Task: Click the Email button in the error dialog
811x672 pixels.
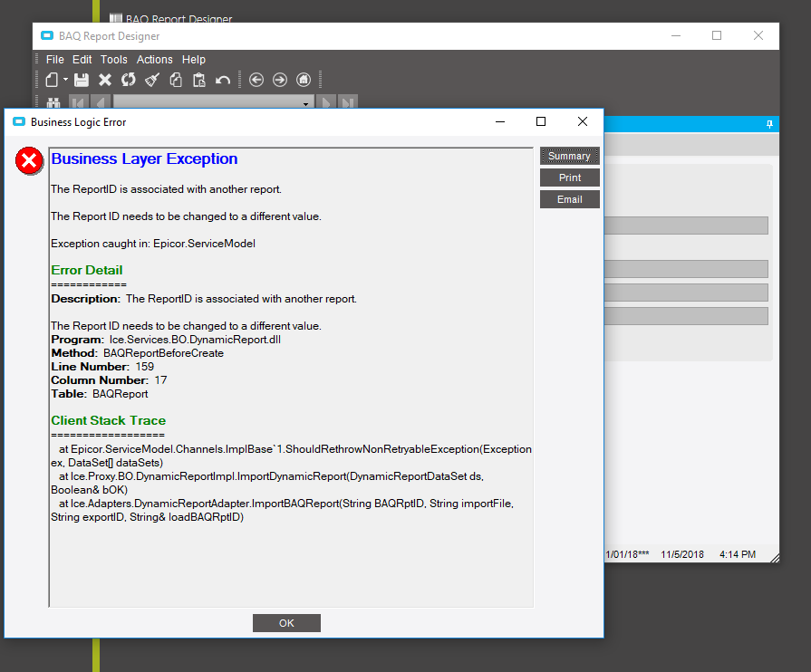Action: click(569, 199)
